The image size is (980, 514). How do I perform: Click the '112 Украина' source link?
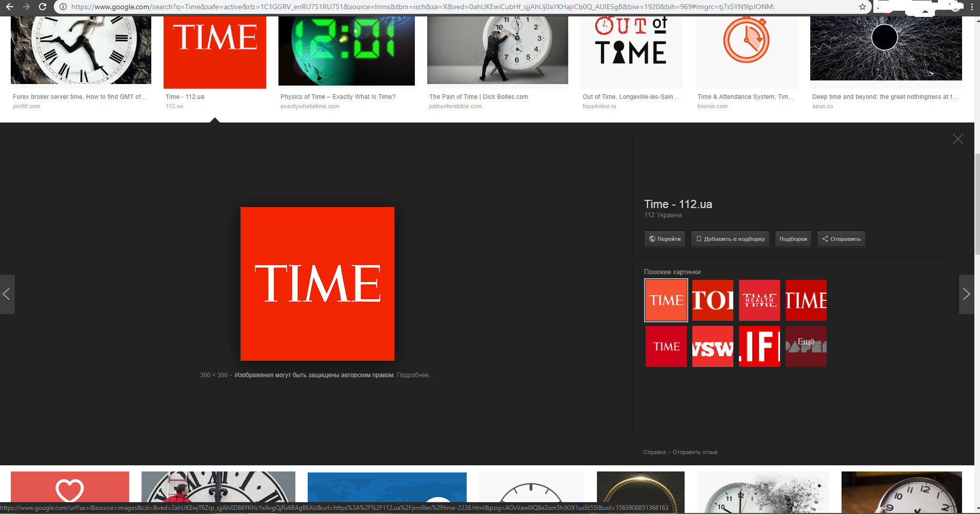pos(663,215)
